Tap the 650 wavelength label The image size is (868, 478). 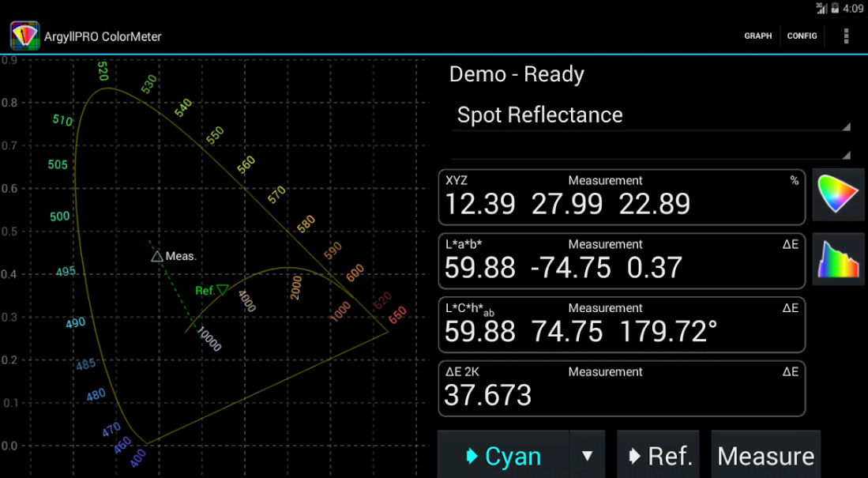[x=397, y=314]
